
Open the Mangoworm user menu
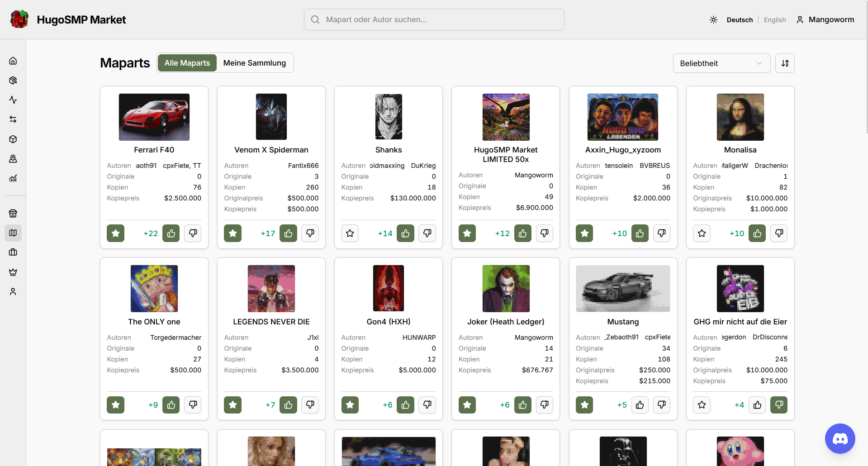coord(825,20)
